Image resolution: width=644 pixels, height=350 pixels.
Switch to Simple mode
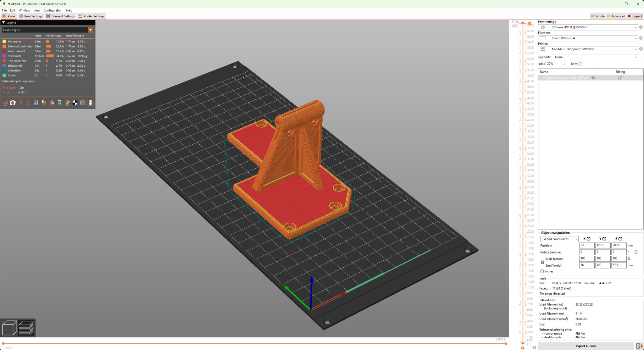[x=597, y=16]
